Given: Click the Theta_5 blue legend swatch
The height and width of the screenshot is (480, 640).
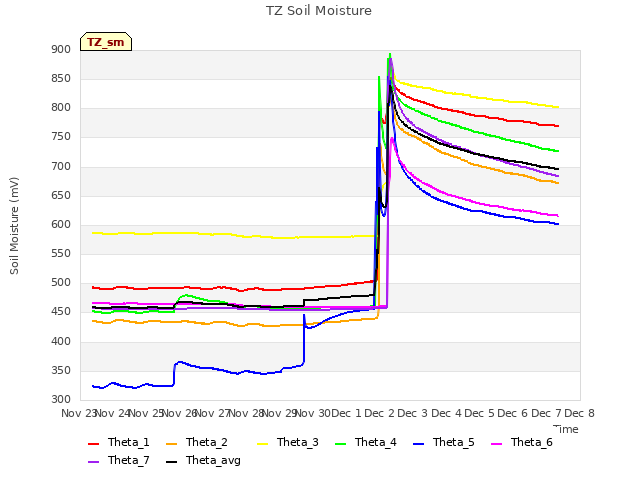Looking at the screenshot, I should tap(418, 443).
